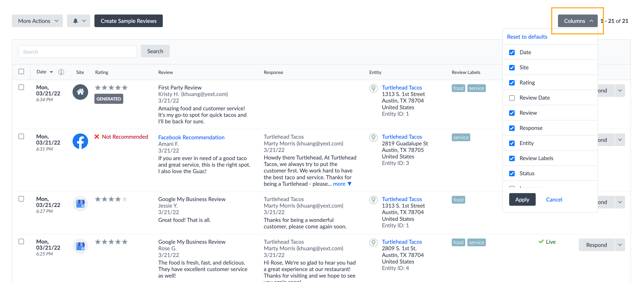Click the Search button
Screen dimensions: 644x282
click(155, 51)
